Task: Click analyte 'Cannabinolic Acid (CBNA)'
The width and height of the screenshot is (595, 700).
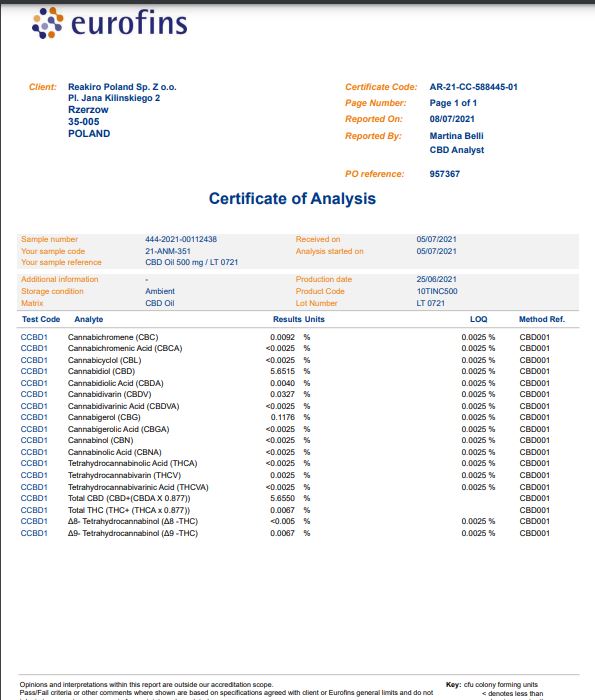Action: coord(115,453)
